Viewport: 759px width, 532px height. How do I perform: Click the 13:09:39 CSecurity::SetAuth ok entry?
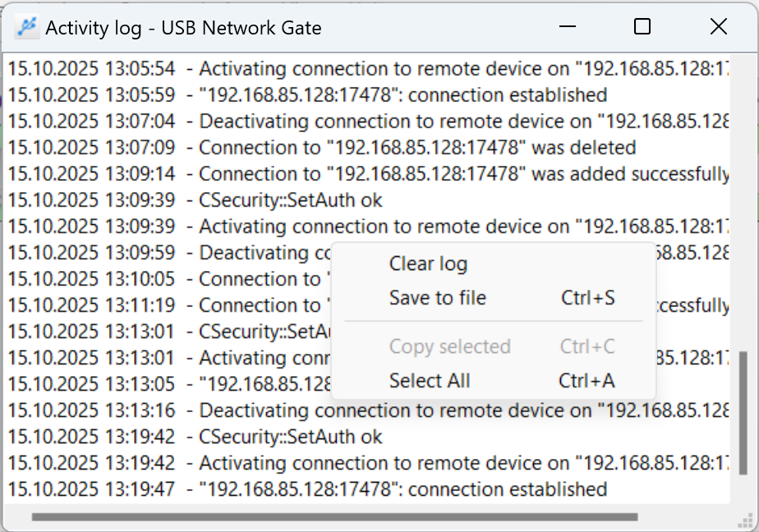pos(195,200)
